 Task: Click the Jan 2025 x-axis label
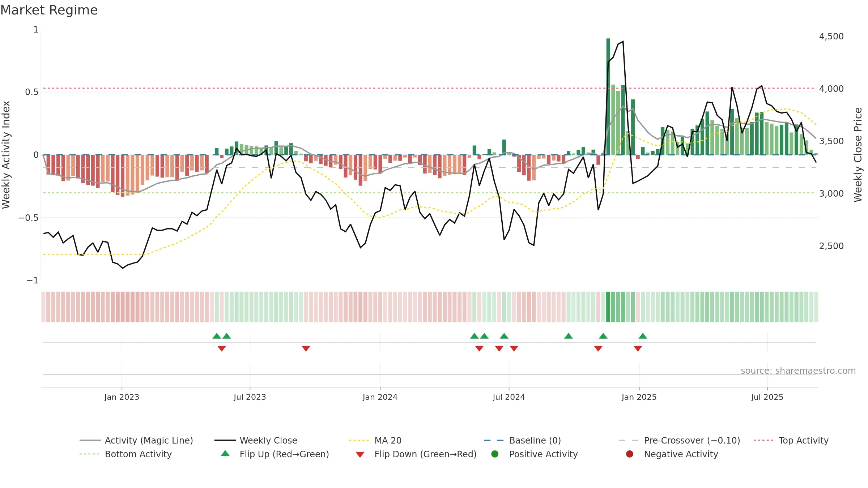pyautogui.click(x=639, y=397)
